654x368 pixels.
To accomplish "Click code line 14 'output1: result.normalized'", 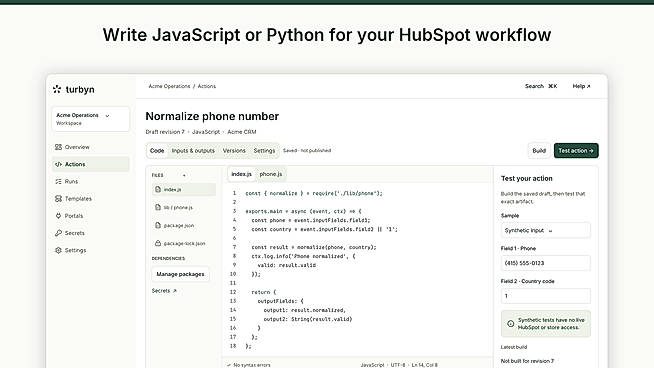I will 304,310.
